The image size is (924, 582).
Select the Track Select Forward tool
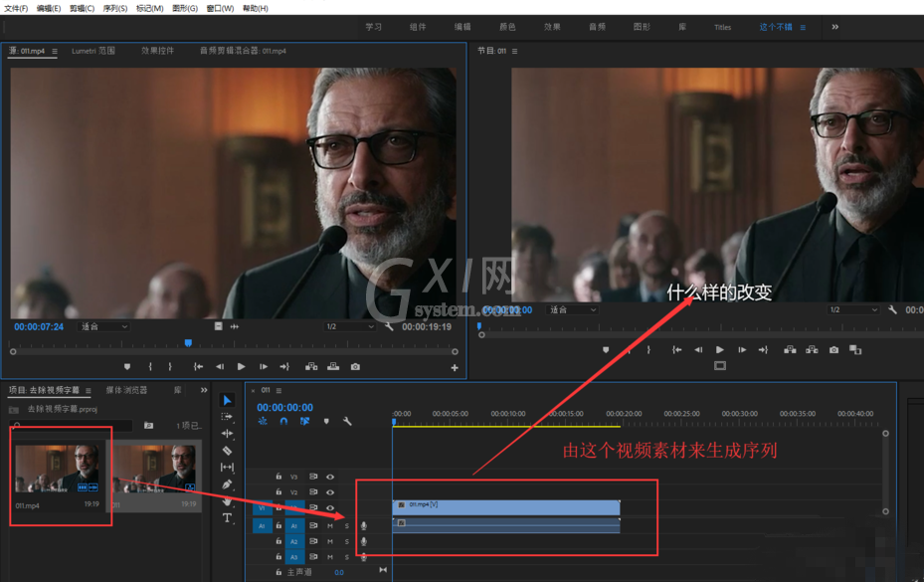(x=227, y=417)
